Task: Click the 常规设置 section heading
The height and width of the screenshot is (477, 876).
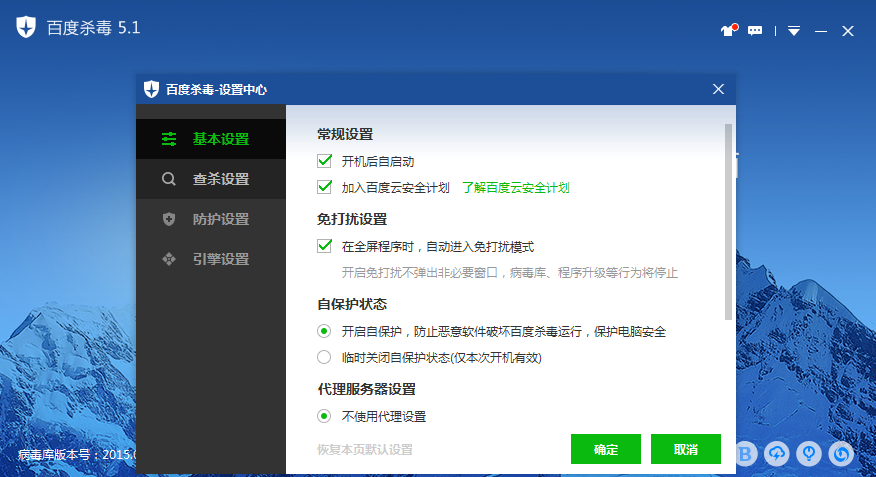Action: (345, 134)
